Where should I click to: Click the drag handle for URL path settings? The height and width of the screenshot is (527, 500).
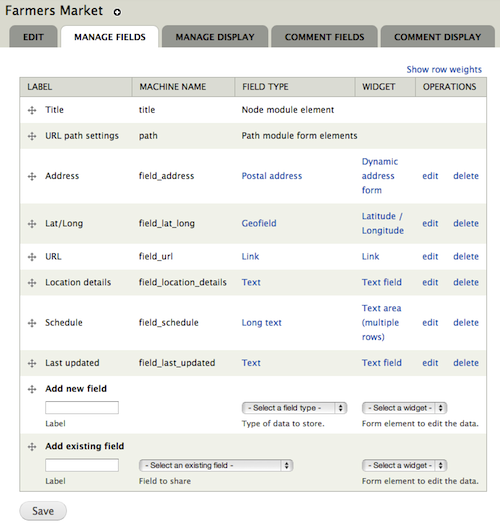32,136
